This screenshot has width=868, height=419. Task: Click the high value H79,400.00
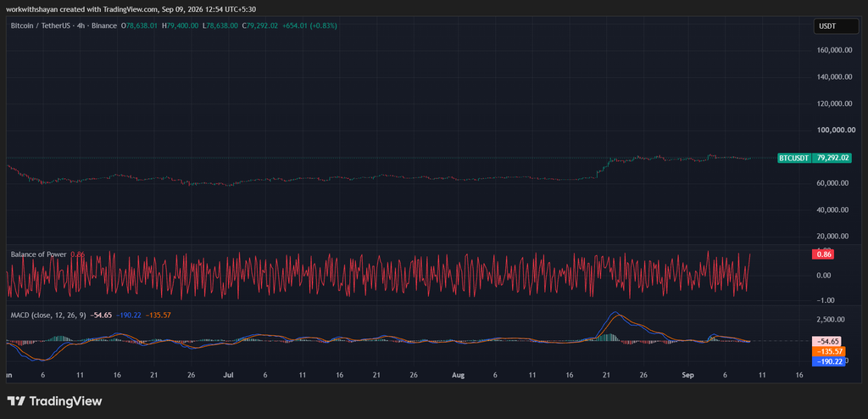(180, 25)
